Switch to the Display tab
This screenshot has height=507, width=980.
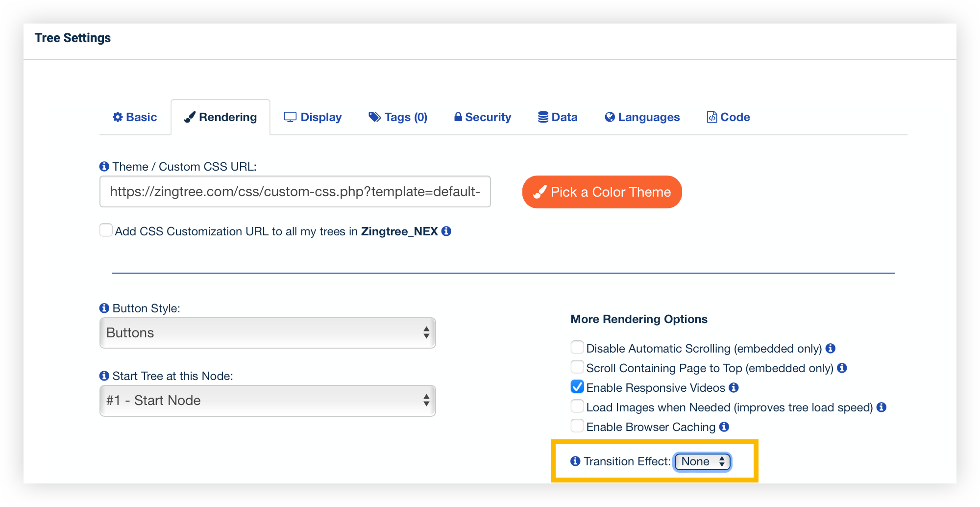click(x=313, y=117)
